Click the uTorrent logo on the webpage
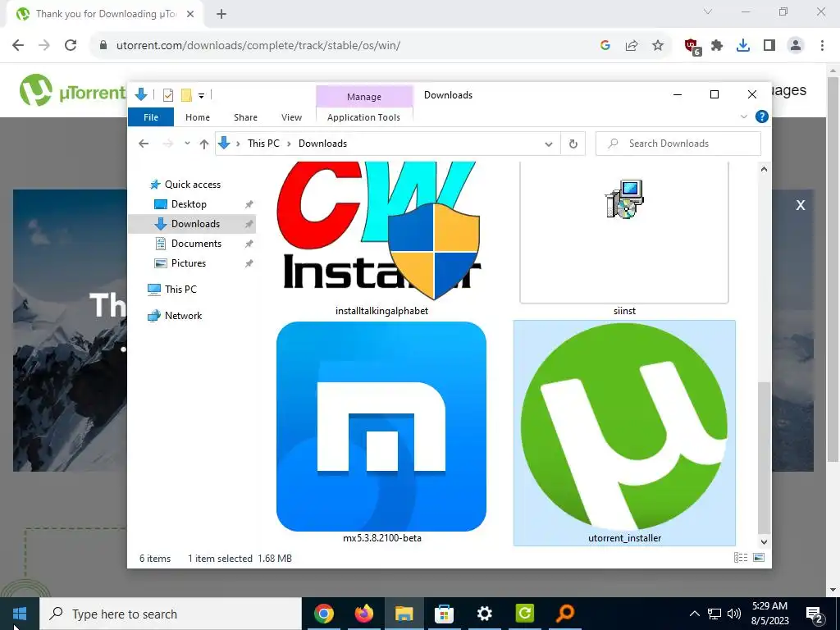Screen dimensions: 840x630 point(72,90)
